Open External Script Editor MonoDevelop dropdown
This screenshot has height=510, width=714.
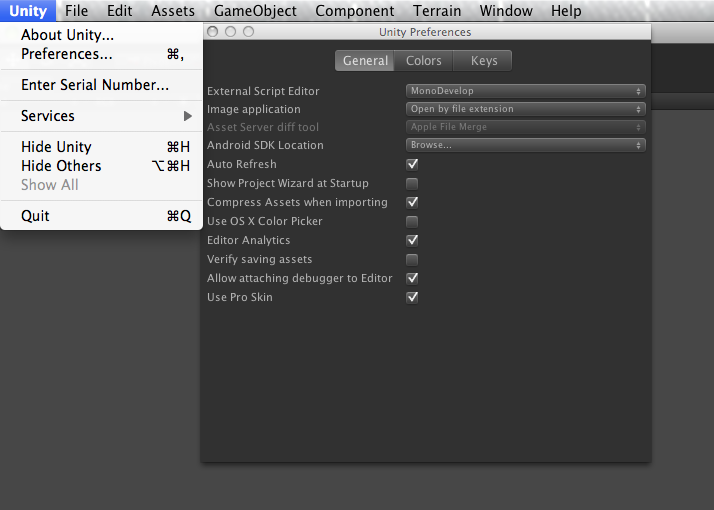(525, 91)
